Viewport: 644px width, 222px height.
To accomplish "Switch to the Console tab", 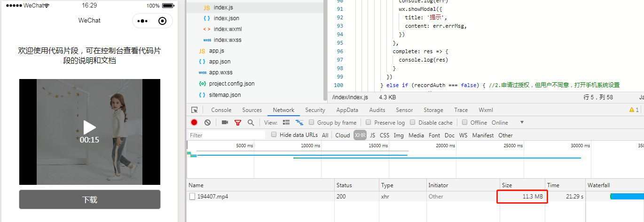I will [x=221, y=110].
